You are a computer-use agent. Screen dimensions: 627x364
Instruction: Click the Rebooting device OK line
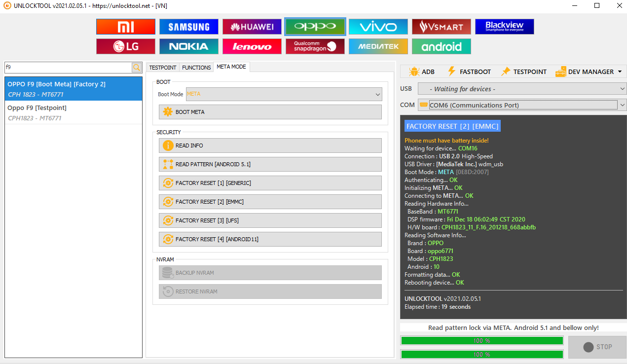coord(434,283)
